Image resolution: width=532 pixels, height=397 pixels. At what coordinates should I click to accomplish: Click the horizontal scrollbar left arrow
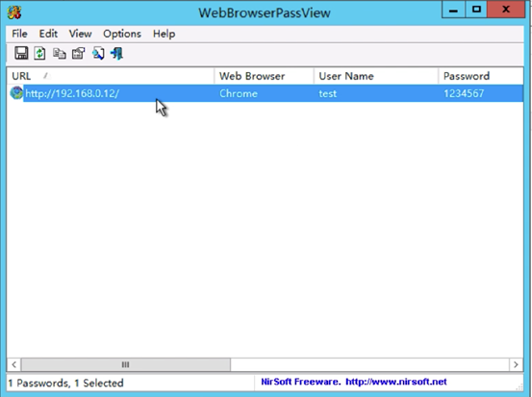pyautogui.click(x=13, y=364)
